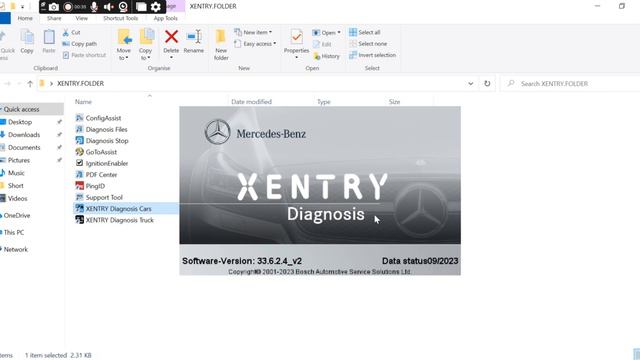
Task: Open the Move to dropdown
Action: pyautogui.click(x=124, y=45)
